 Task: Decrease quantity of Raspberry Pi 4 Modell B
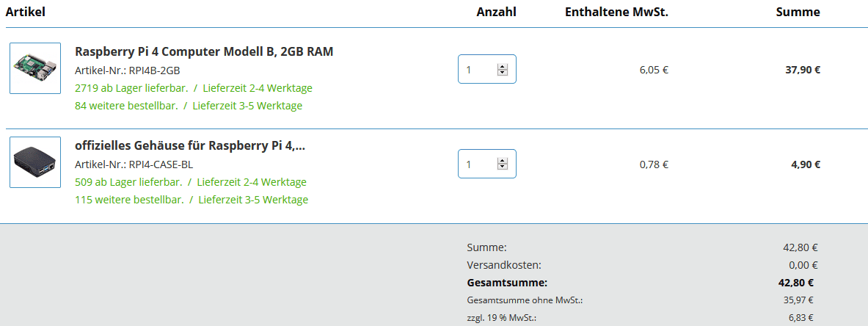pos(503,73)
